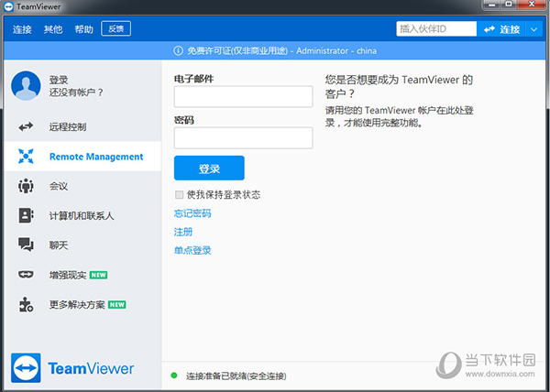Tick the 使我保持登录状态 checkbox

180,195
